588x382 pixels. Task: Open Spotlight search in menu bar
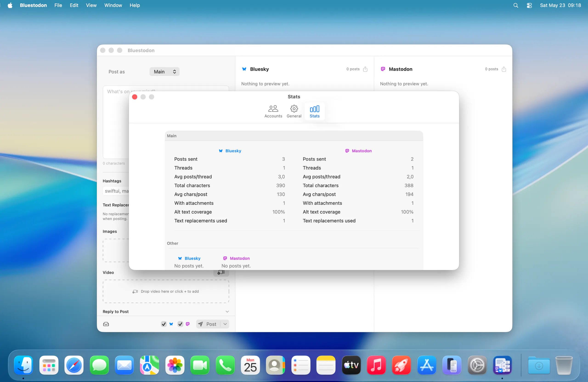pos(516,5)
